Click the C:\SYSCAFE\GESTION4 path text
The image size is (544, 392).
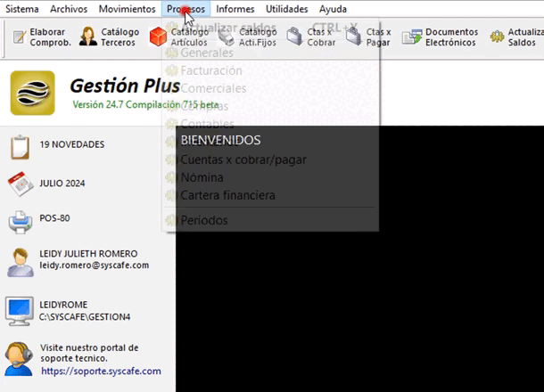point(85,317)
